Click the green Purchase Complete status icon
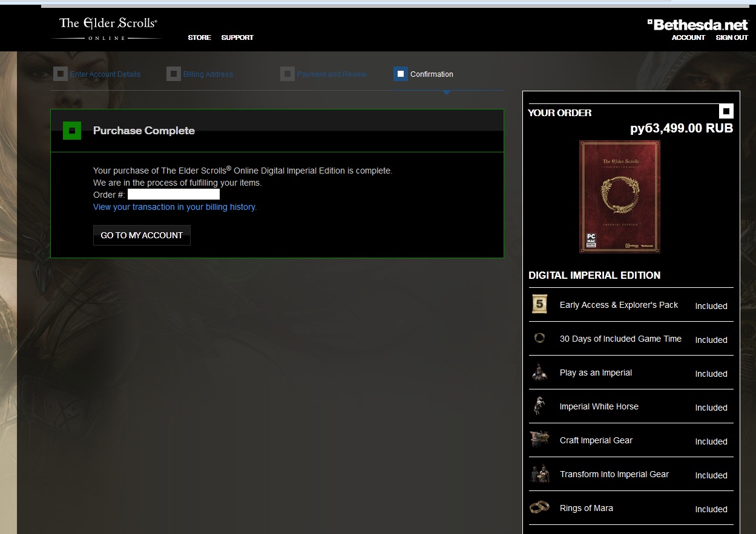Viewport: 756px width, 534px height. click(72, 130)
